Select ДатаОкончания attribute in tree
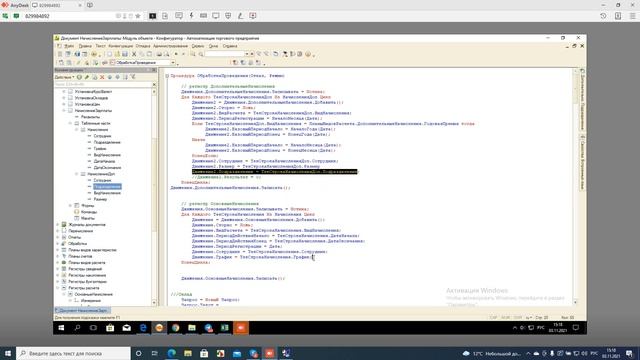The width and height of the screenshot is (640, 360). 107,167
